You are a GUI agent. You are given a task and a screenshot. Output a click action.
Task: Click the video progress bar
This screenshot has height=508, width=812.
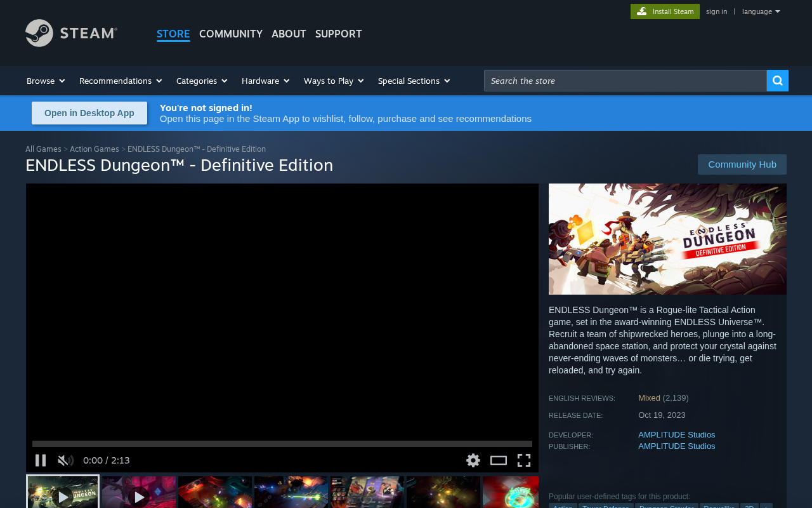282,444
